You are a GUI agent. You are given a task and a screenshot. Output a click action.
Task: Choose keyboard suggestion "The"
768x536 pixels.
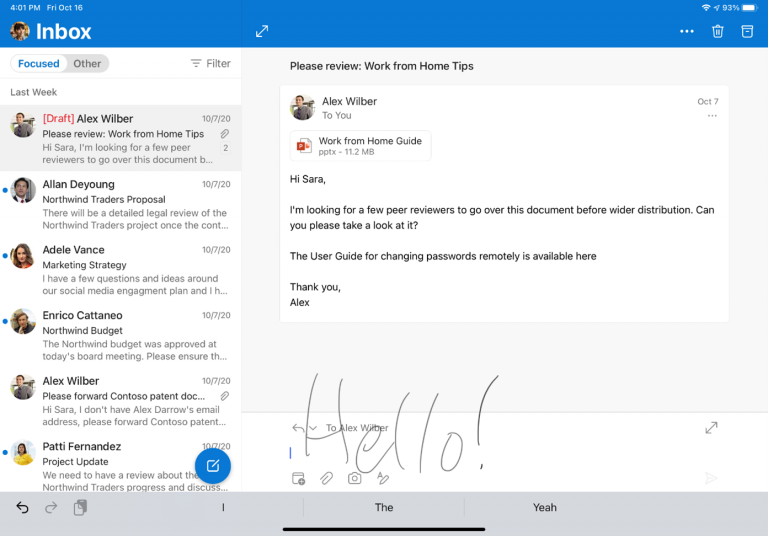tap(384, 507)
